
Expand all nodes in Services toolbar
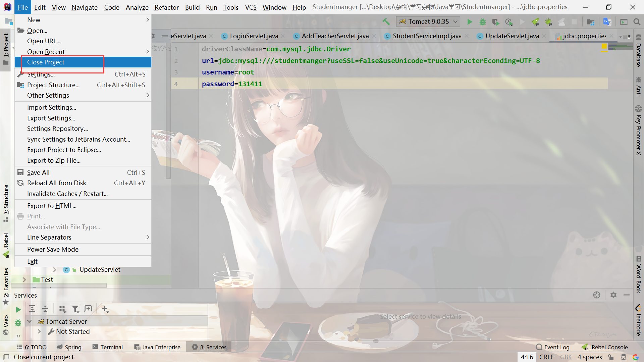click(32, 309)
